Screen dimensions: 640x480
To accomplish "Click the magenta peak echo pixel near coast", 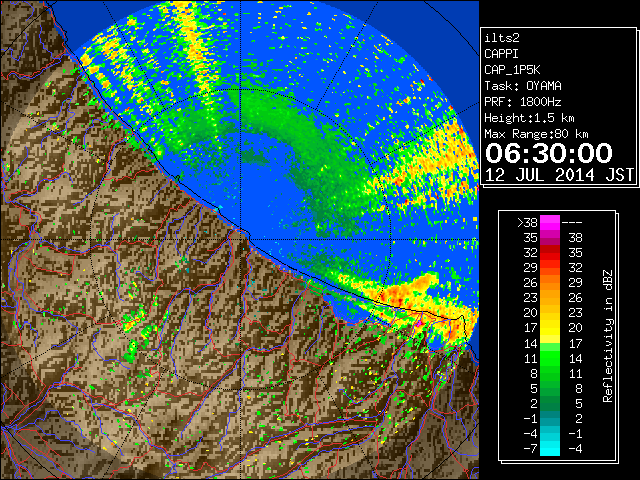I will click(x=419, y=323).
